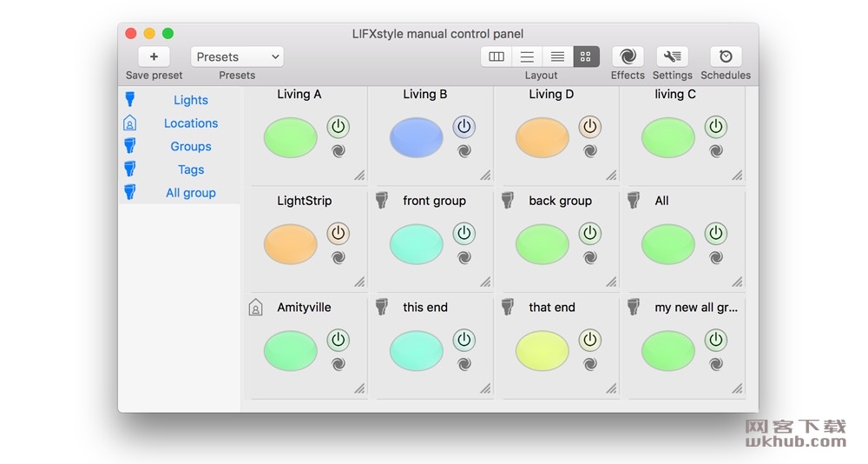Toggle power for Living B
This screenshot has width=868, height=464.
pyautogui.click(x=464, y=127)
